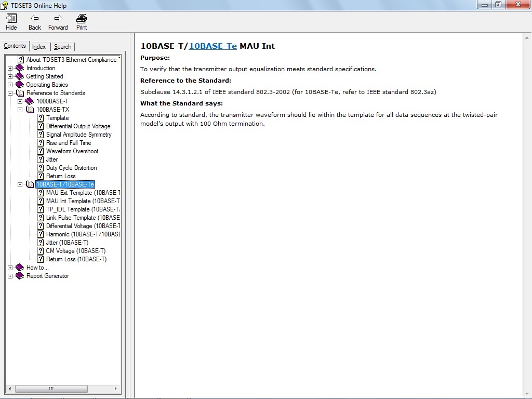
Task: Click the Rise and Fall Time topic icon
Action: [x=41, y=143]
